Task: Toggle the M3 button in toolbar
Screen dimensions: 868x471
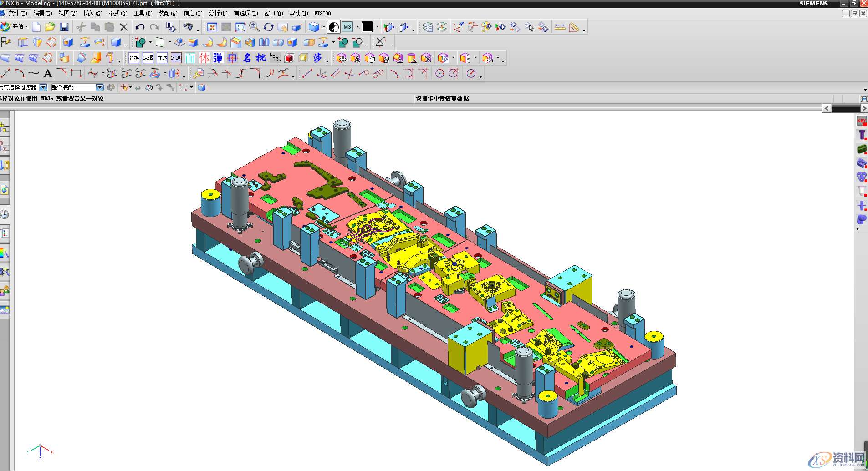Action: pyautogui.click(x=347, y=27)
